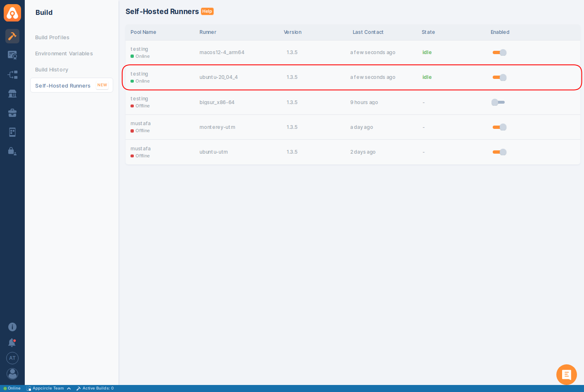Open the chat support bubble
Viewport: 584px width, 392px height.
click(567, 375)
